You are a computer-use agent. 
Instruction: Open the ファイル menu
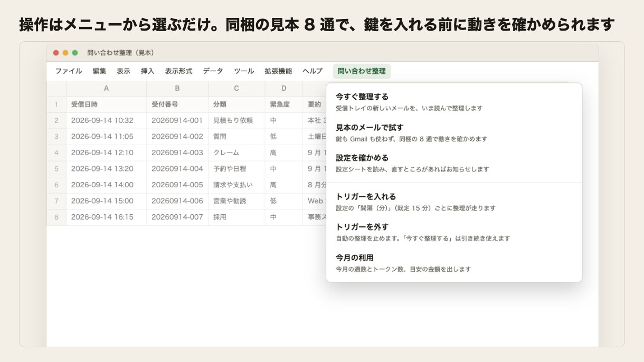pyautogui.click(x=69, y=71)
